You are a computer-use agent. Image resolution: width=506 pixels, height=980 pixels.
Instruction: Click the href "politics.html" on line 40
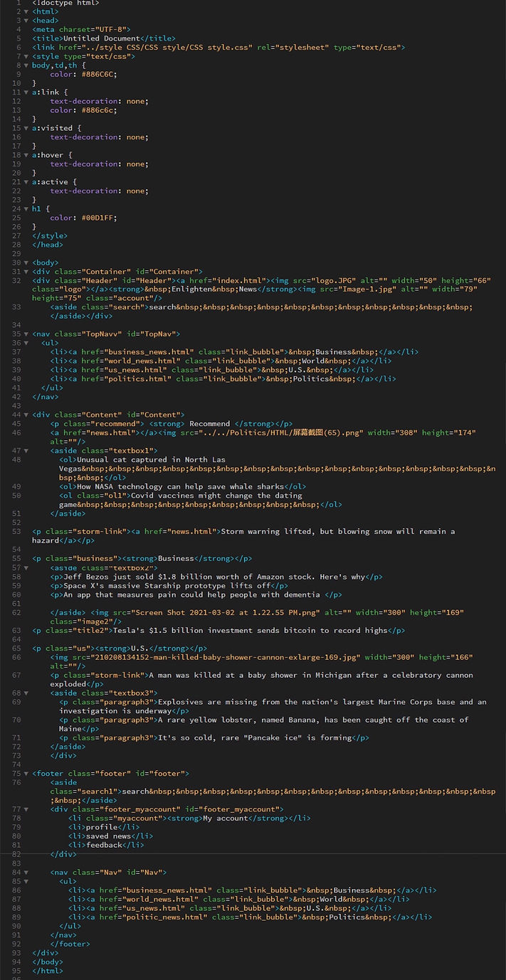coord(137,379)
